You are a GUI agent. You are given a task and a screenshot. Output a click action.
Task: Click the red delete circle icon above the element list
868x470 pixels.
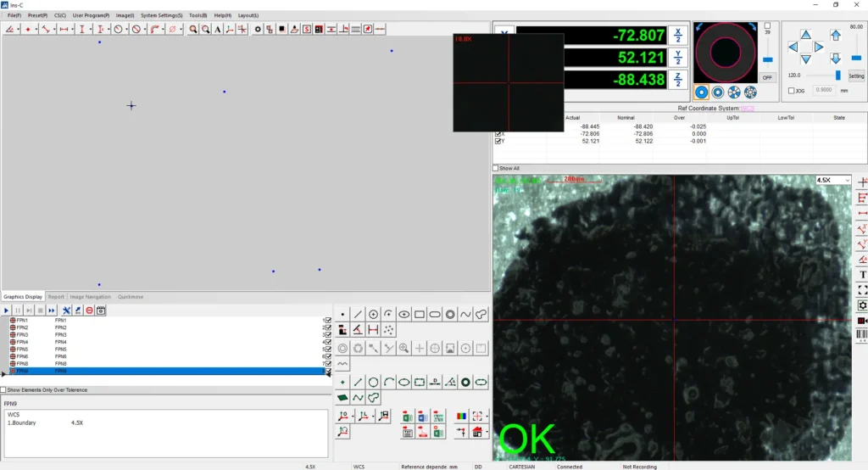tap(89, 311)
